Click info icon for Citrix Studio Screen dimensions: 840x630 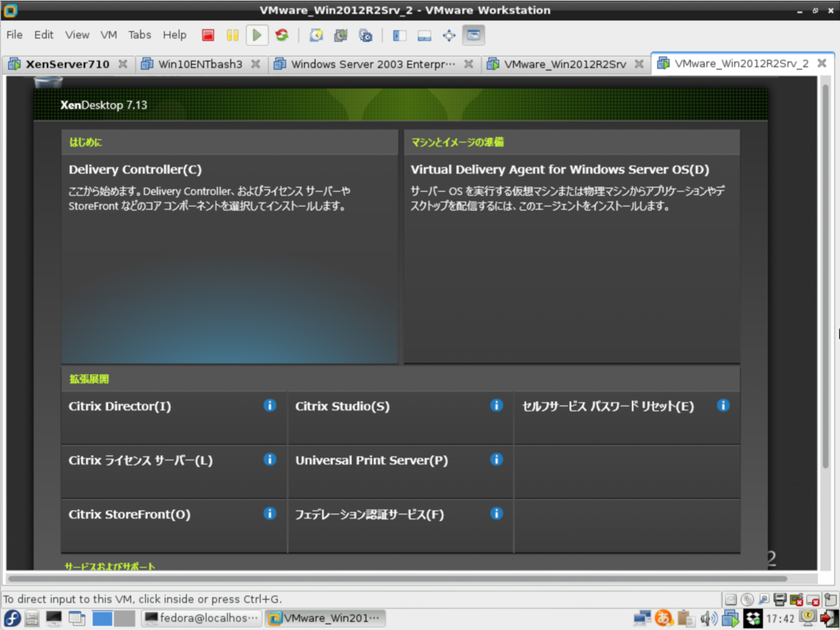tap(496, 405)
